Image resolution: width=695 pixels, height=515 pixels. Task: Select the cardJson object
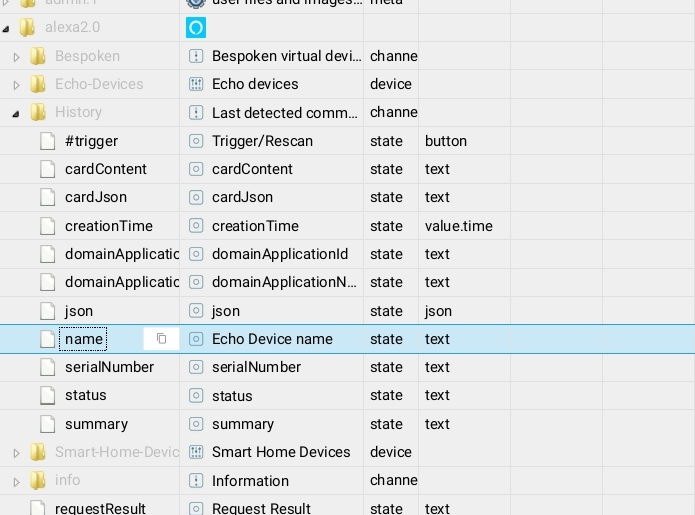[96, 197]
